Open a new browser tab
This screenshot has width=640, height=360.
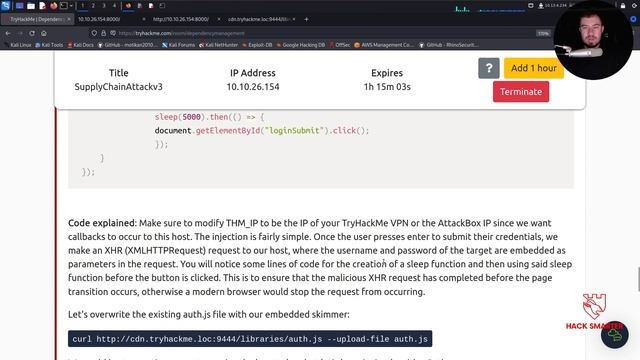click(307, 19)
